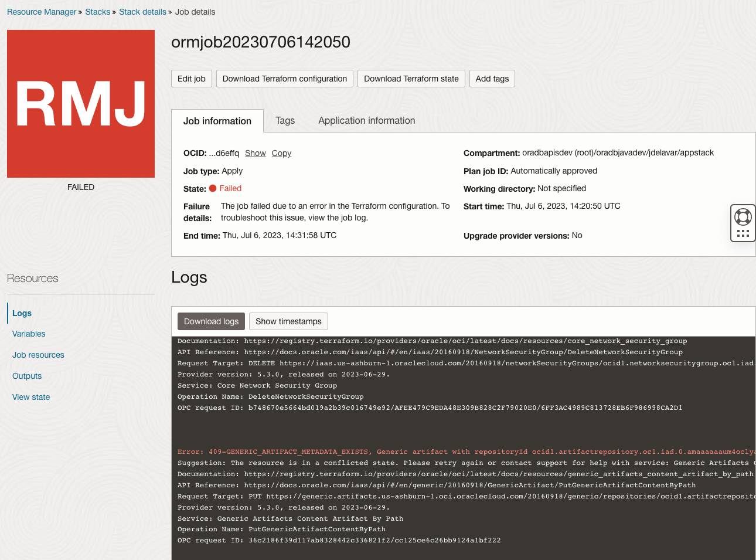
Task: Click 'Job type: Apply' text
Action: coord(213,171)
